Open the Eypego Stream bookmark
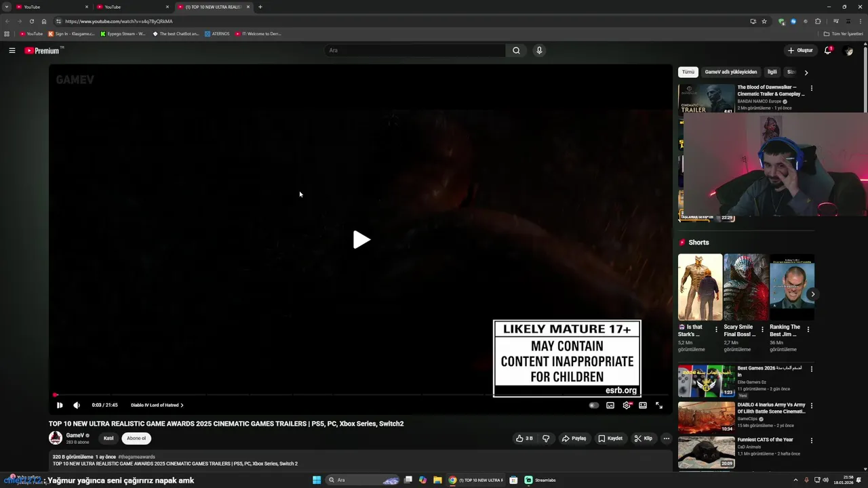868x488 pixels. pos(123,34)
